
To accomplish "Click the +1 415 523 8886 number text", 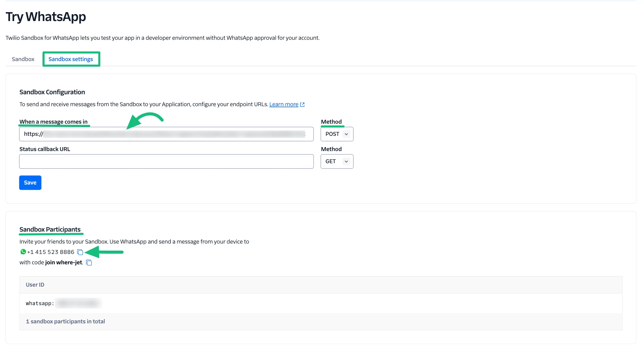I will 51,252.
